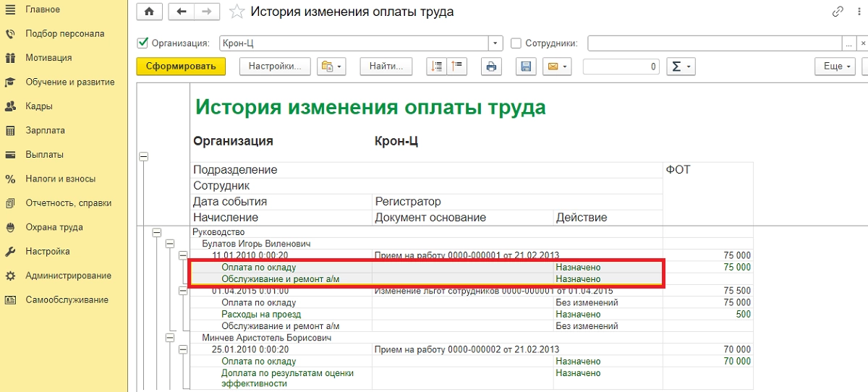
Task: Open Сотрудники selection with ellipsis button
Action: pyautogui.click(x=848, y=43)
